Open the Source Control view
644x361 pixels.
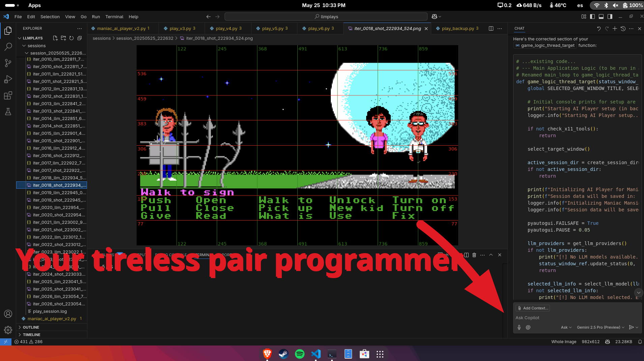[8, 63]
